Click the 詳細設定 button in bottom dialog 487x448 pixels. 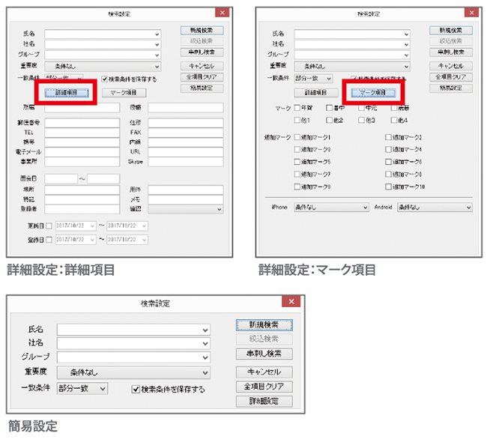pyautogui.click(x=264, y=401)
